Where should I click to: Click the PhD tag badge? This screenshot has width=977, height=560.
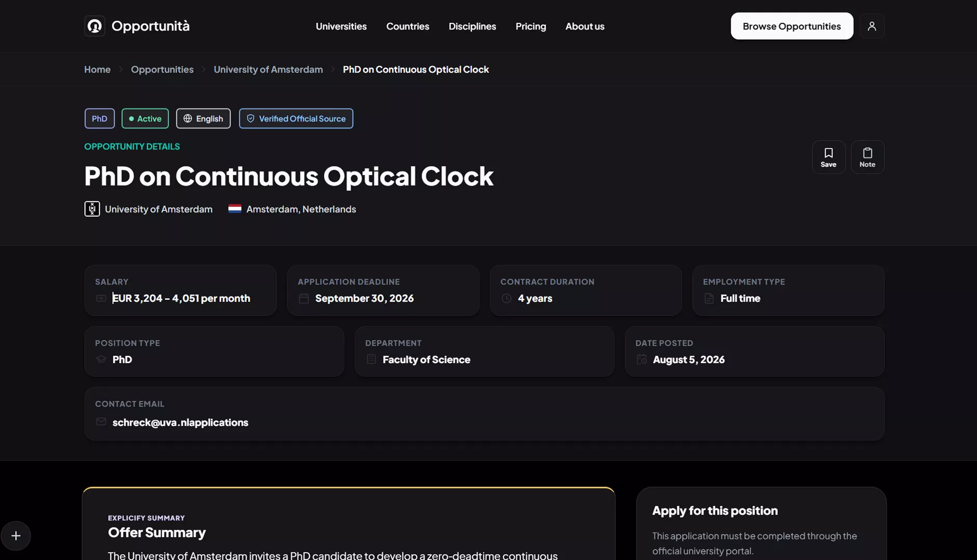pyautogui.click(x=99, y=118)
